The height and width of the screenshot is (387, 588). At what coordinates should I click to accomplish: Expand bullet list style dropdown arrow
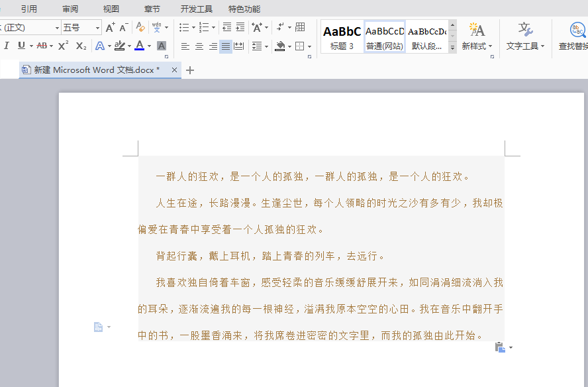click(193, 27)
